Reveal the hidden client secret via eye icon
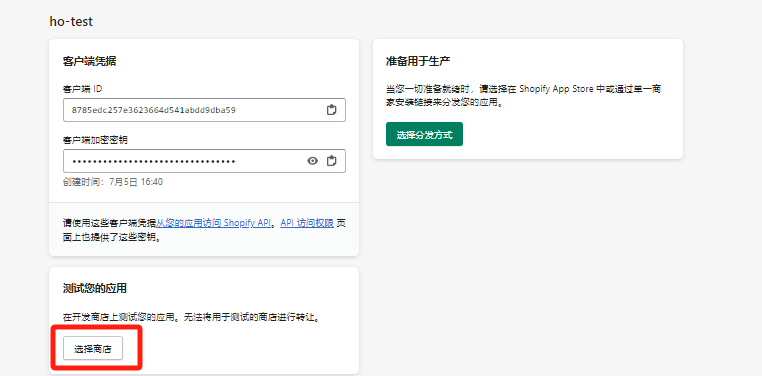 click(312, 161)
